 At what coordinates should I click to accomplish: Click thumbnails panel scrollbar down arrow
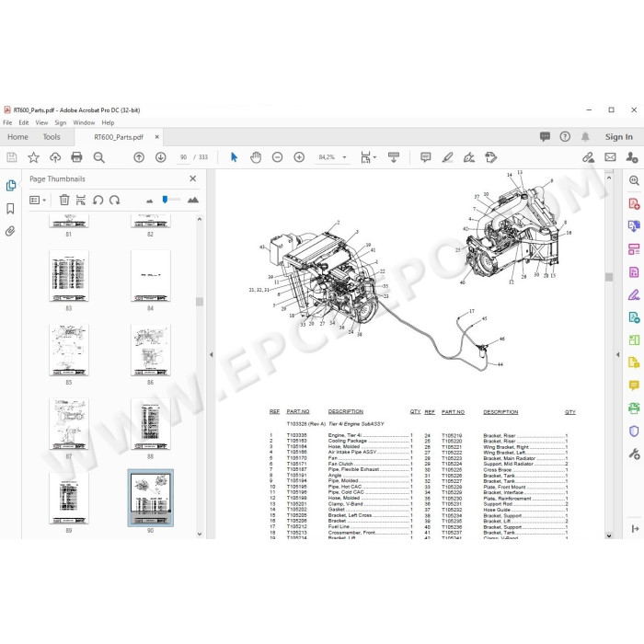coord(200,534)
